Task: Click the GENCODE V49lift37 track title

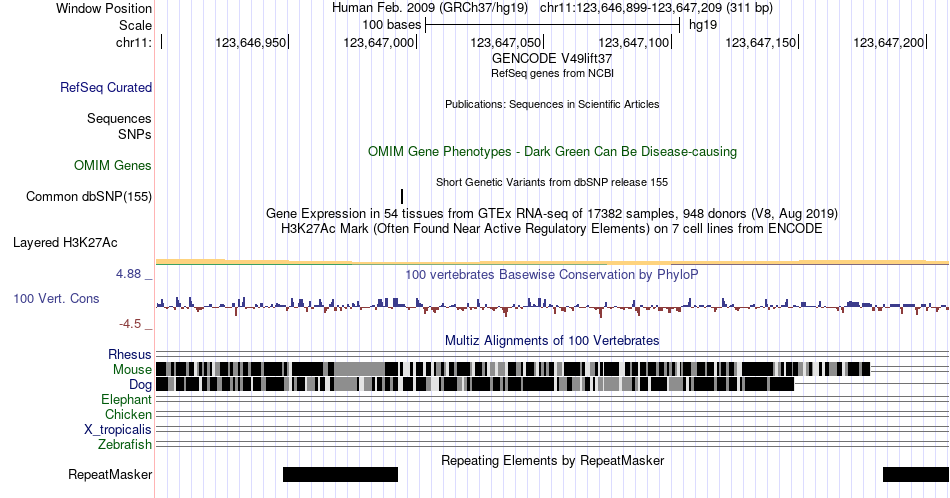Action: click(x=552, y=59)
